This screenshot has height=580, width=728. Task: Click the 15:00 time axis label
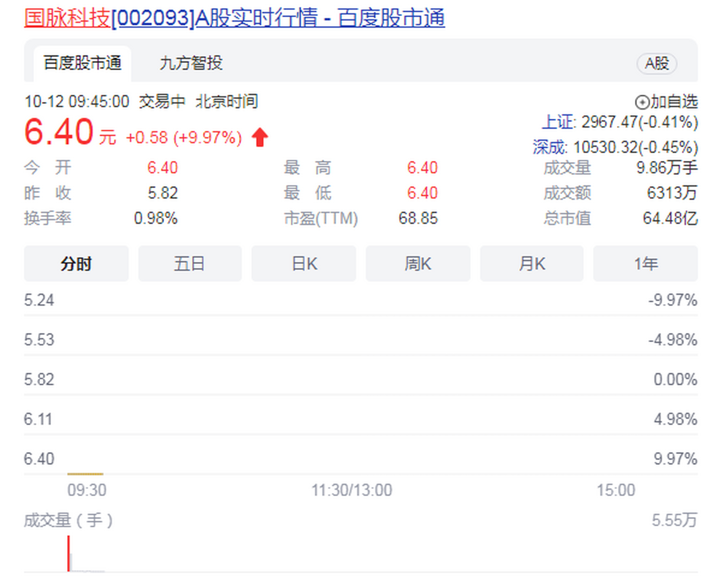coord(616,490)
